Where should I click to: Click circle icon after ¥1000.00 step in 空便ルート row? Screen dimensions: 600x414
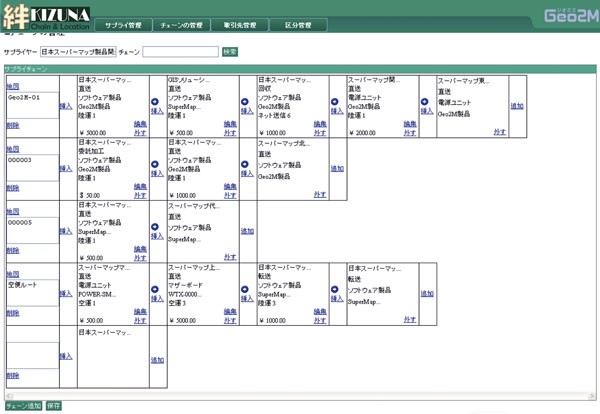tap(334, 289)
